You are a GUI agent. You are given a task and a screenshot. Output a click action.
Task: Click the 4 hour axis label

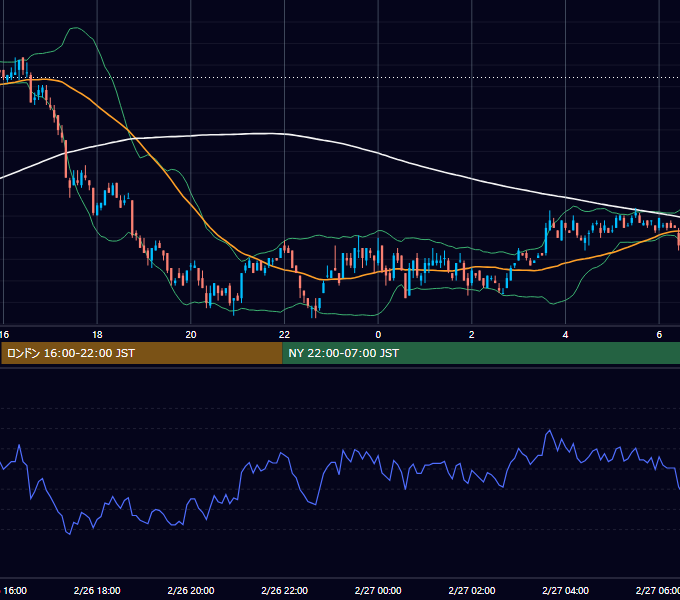click(566, 335)
